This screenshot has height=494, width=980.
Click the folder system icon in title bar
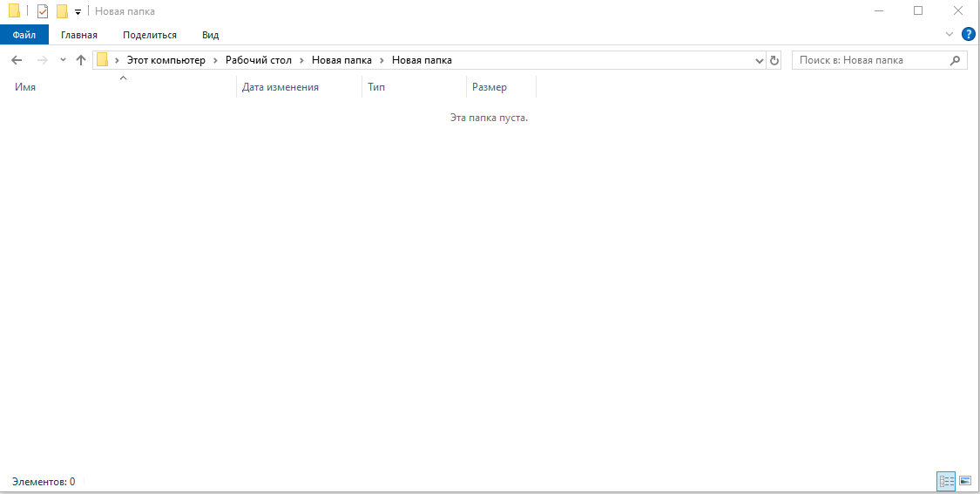[x=14, y=10]
